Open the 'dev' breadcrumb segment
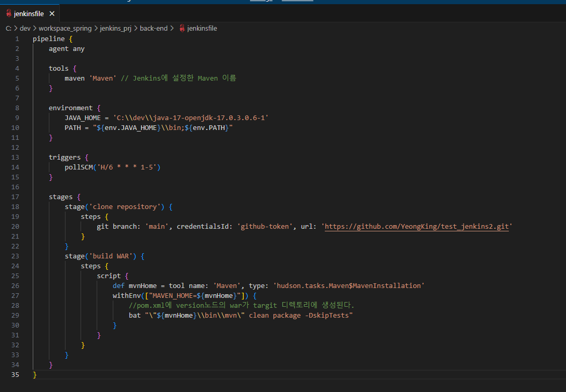The image size is (566, 392). click(x=25, y=28)
